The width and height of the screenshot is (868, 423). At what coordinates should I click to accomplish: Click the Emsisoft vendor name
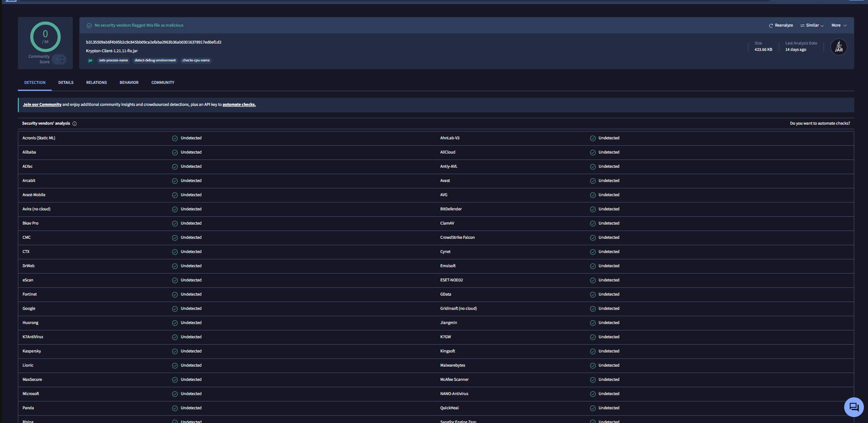tap(448, 266)
